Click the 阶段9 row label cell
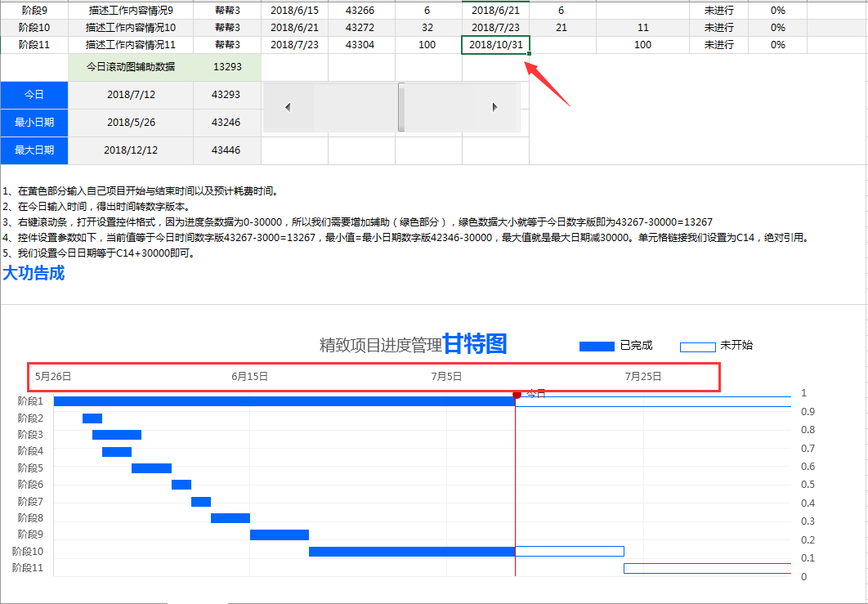 coord(34,11)
